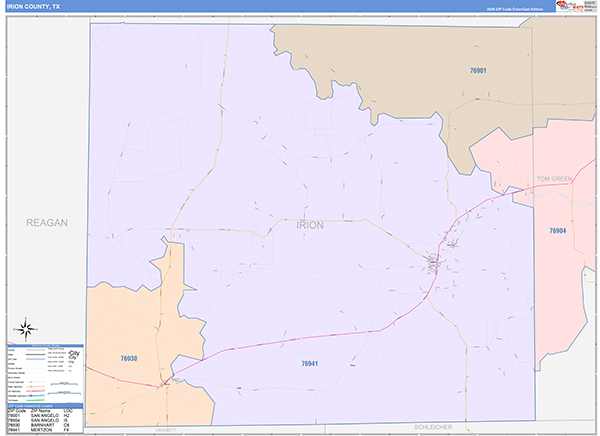Click the SCHLEICHER county label
This screenshot has height=436, width=600.
pyautogui.click(x=433, y=427)
